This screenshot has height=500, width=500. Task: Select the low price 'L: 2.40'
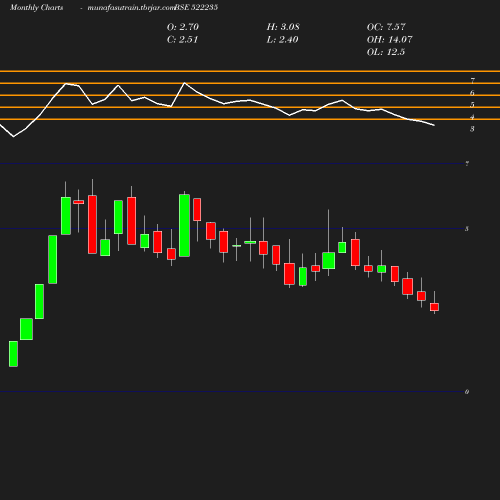[x=282, y=39]
